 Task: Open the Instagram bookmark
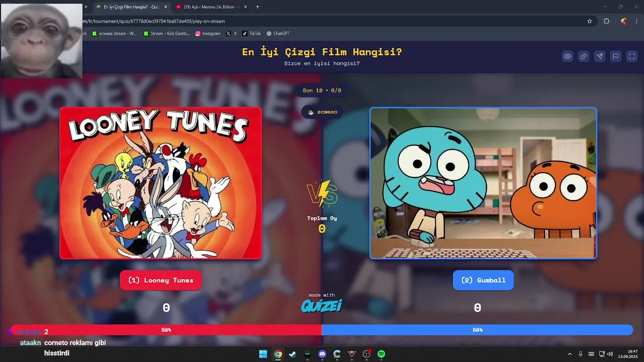pos(208,34)
